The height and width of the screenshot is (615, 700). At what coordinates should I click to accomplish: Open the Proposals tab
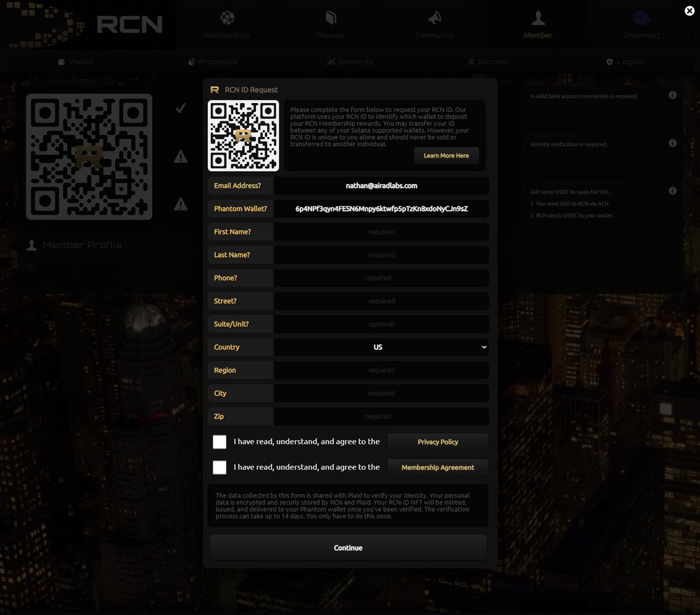(213, 61)
